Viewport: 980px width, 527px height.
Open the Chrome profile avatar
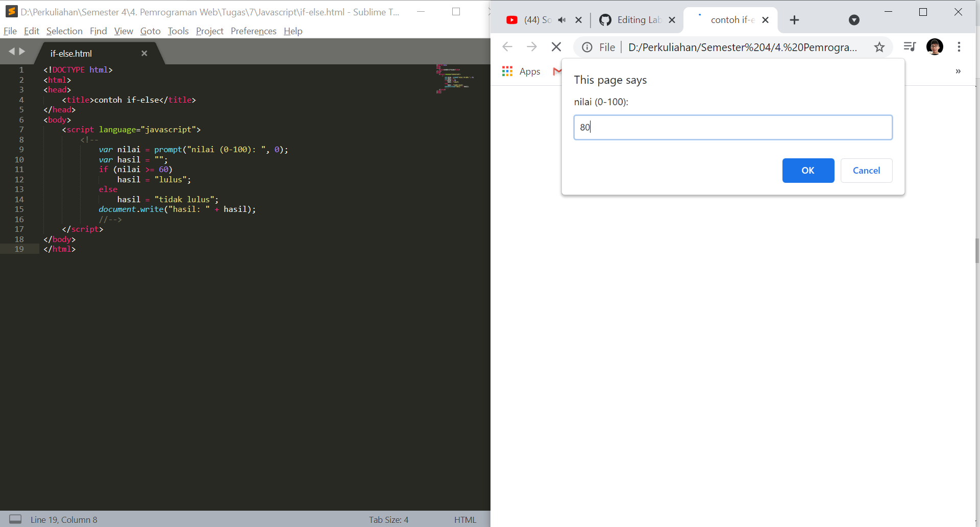(x=935, y=47)
